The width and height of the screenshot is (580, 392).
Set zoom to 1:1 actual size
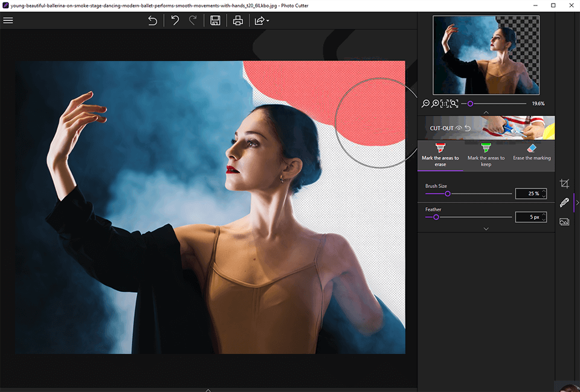tap(444, 104)
